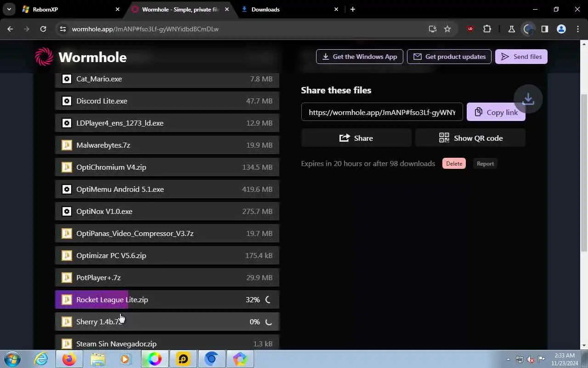Open the media player icon in taskbar
Screen dimensions: 588x368
[x=126, y=359]
